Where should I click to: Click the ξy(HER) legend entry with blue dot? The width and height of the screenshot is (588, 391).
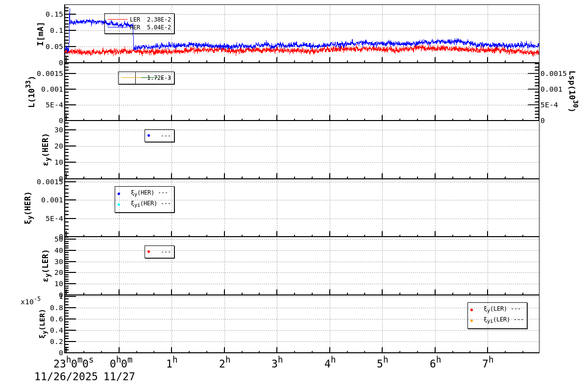coord(144,193)
